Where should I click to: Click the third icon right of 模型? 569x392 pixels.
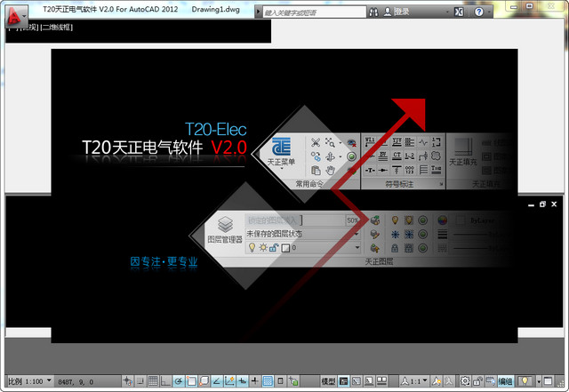[x=369, y=381]
